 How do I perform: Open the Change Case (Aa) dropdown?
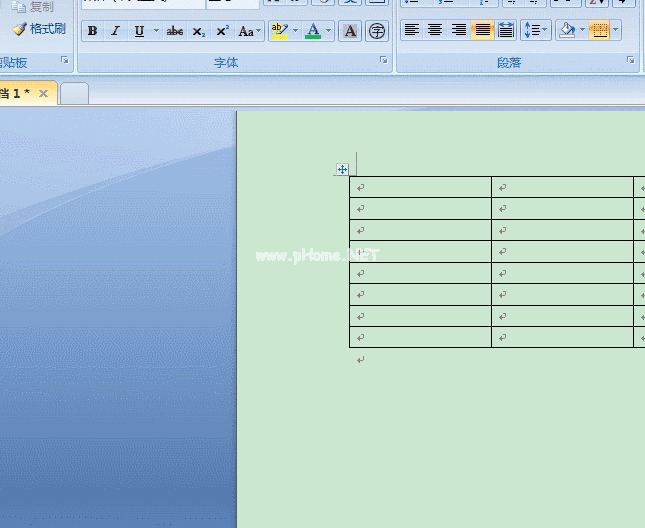(249, 31)
